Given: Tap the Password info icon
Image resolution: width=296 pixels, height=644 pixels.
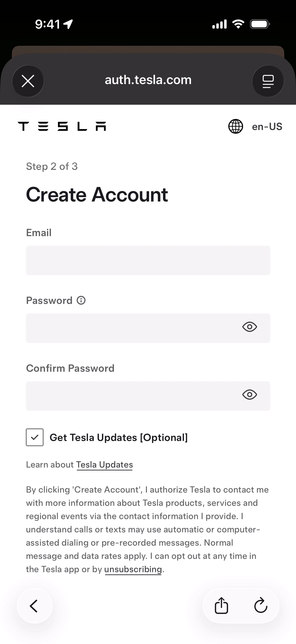Looking at the screenshot, I should click(81, 300).
